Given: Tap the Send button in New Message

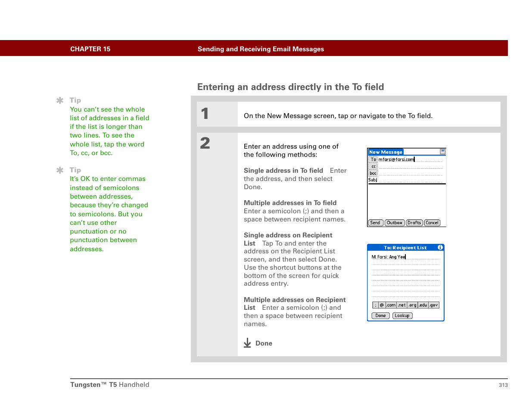Looking at the screenshot, I should 375,223.
